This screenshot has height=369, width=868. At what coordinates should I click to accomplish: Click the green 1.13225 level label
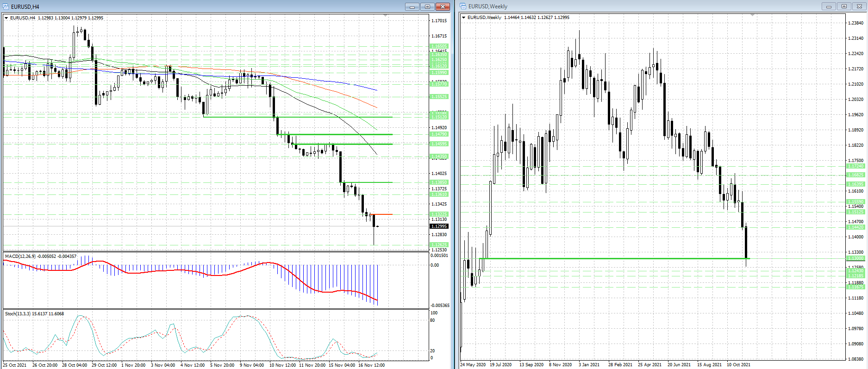439,214
